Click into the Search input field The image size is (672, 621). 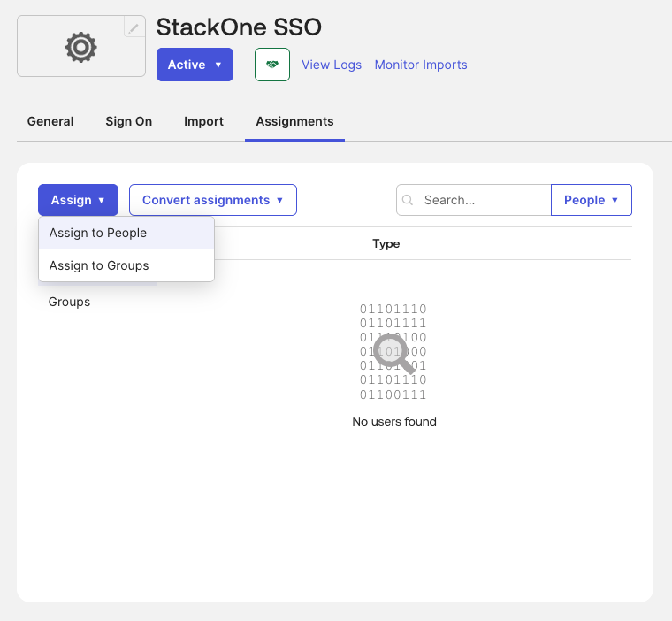coord(474,200)
